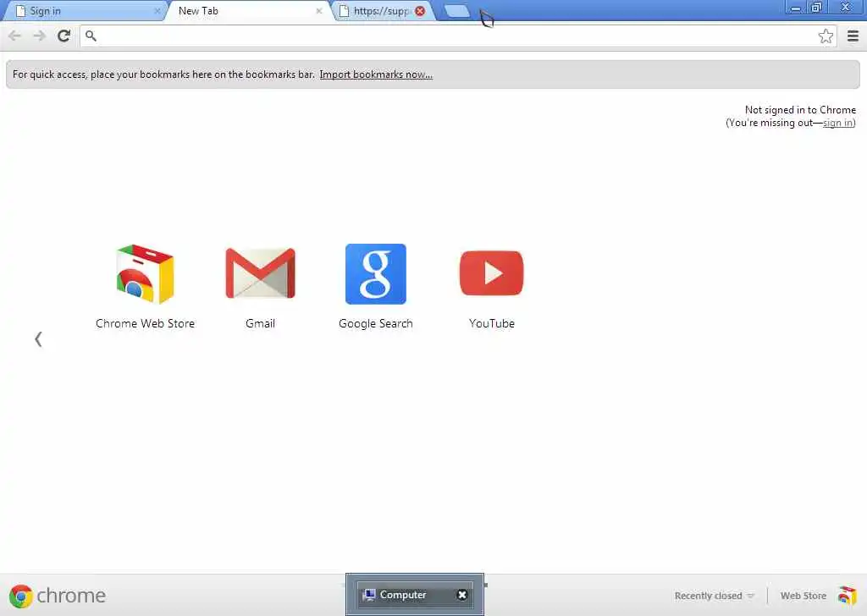Close the New Tab tab
Screen dimensions: 867x616
319,11
